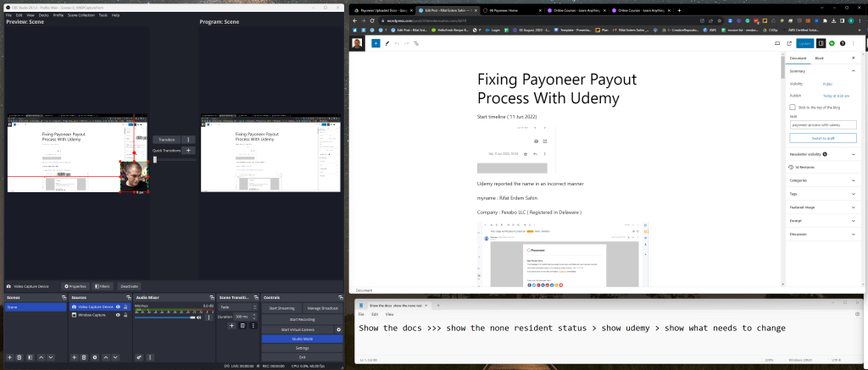
Task: Click Mic/Aux volume slider
Action: 165,318
